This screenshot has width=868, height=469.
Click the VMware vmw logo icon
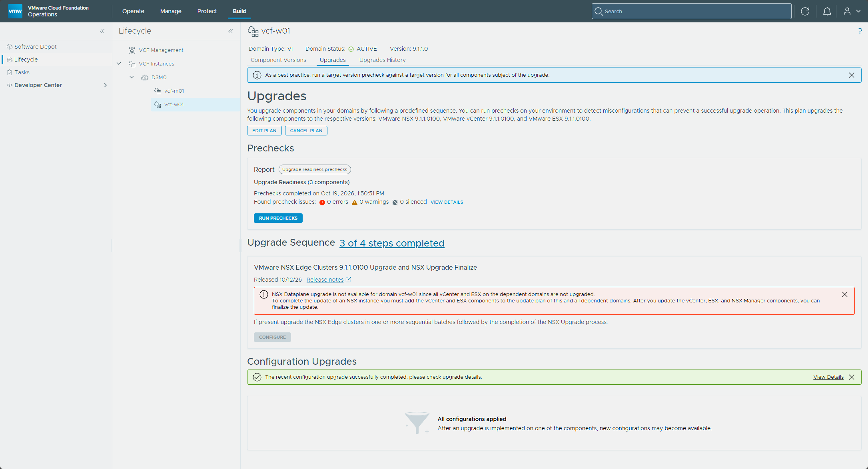[15, 11]
